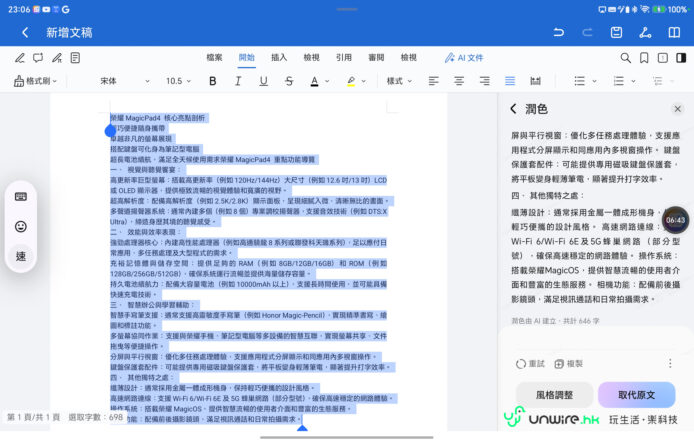Image resolution: width=694 pixels, height=444 pixels.
Task: Toggle bold formatting
Action: tap(212, 81)
